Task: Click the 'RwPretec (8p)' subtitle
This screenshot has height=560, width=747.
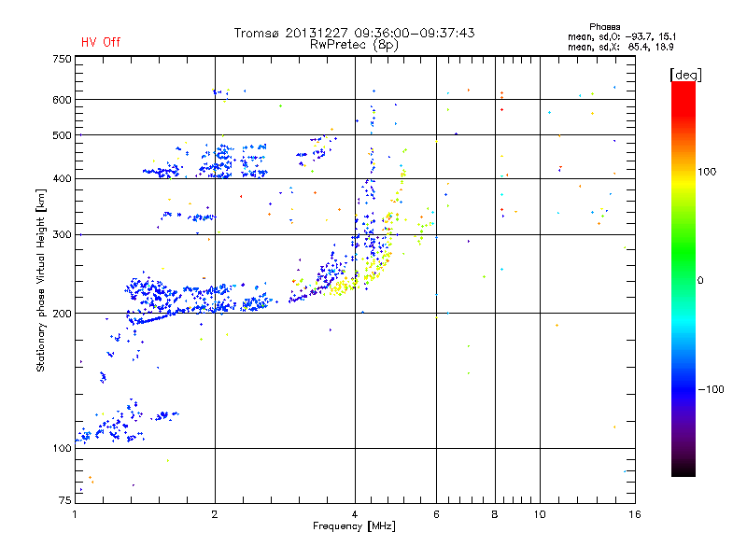Action: tap(354, 45)
